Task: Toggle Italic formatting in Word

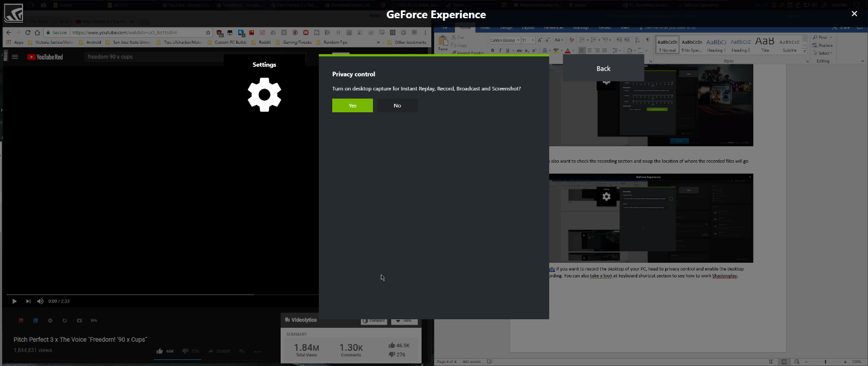Action: [501, 50]
